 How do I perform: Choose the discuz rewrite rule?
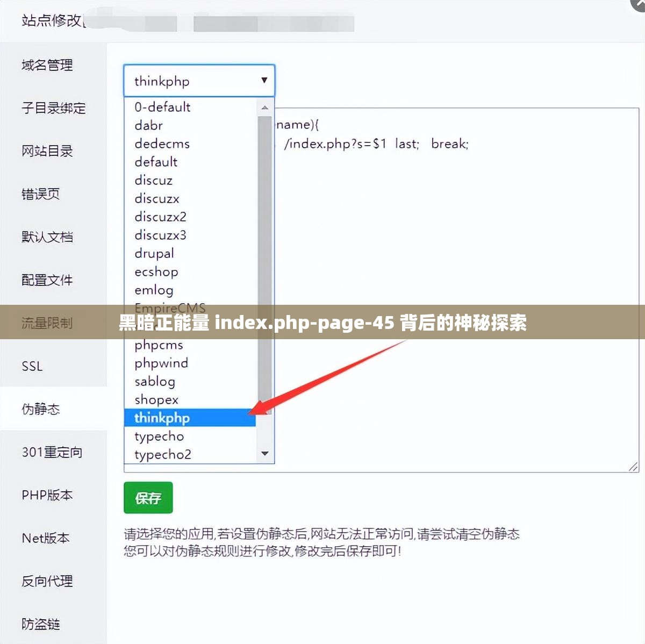[x=154, y=181]
